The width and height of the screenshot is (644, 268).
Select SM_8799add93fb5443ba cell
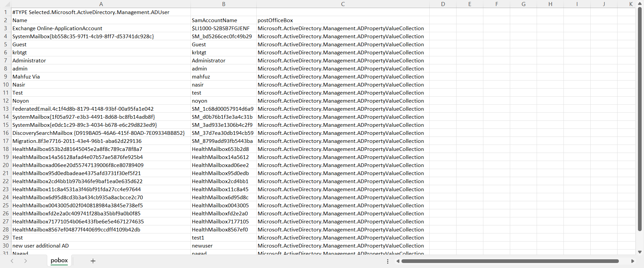click(x=223, y=141)
